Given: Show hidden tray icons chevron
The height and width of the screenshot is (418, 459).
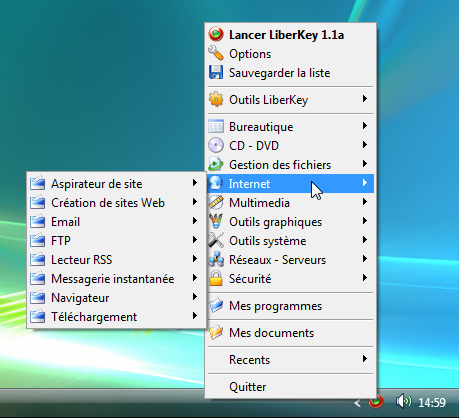Looking at the screenshot, I should 357,403.
